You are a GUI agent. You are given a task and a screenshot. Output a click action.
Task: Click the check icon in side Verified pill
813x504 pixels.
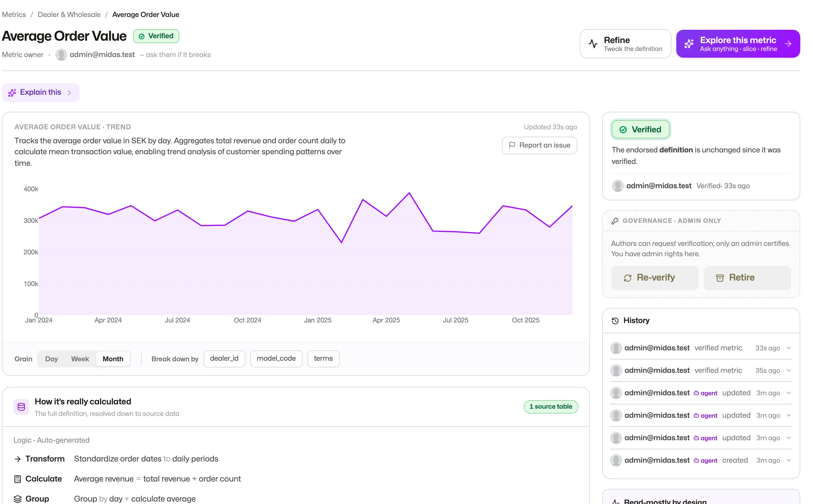point(623,129)
